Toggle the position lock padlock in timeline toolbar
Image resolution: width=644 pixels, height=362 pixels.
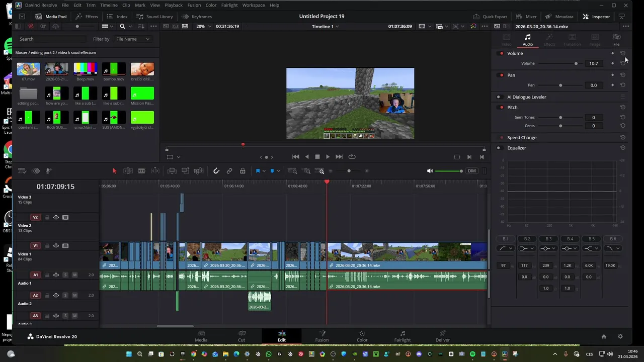243,171
